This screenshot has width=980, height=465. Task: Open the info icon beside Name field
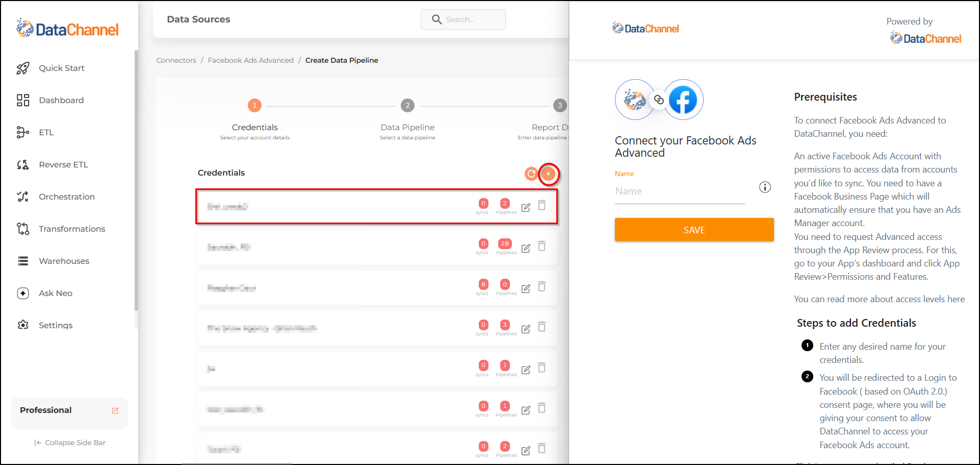(765, 187)
